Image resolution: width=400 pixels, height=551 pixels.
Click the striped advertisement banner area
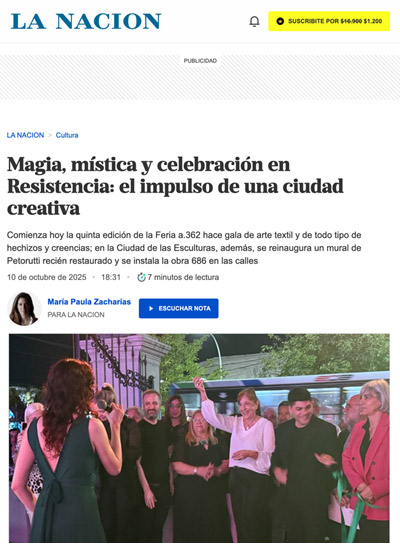click(200, 77)
